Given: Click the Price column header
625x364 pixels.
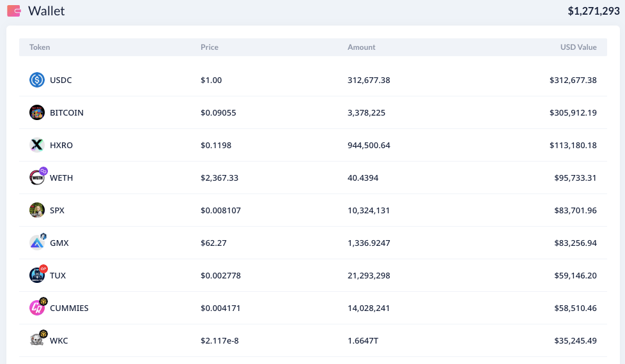Looking at the screenshot, I should (x=209, y=47).
